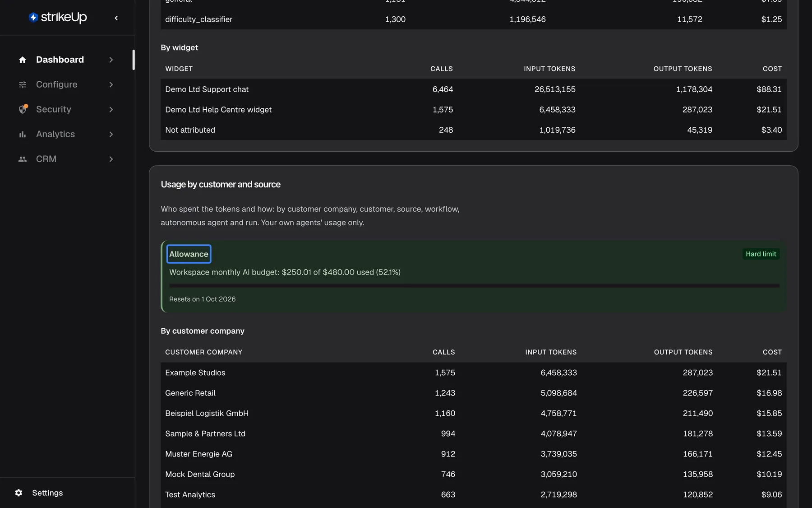
Task: Click the By customer company subheading
Action: (203, 331)
